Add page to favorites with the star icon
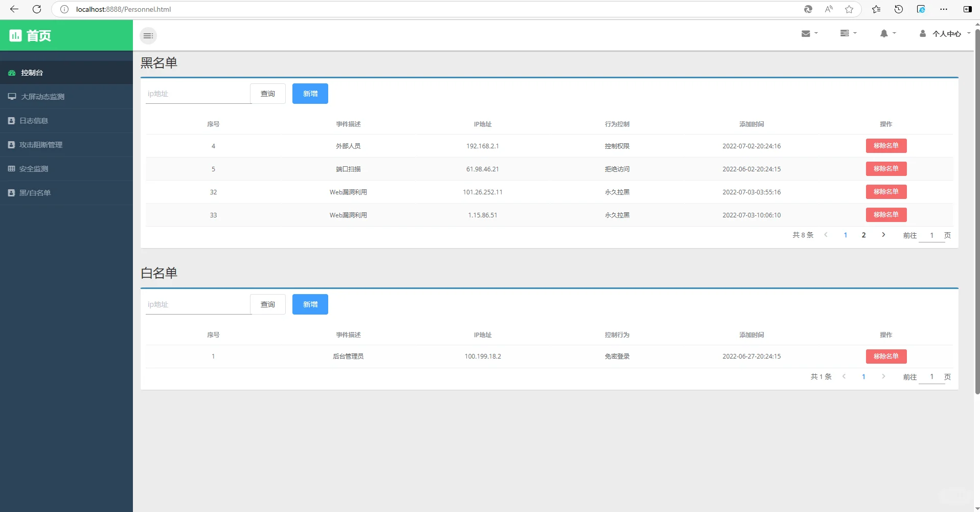This screenshot has height=512, width=980. coord(849,9)
